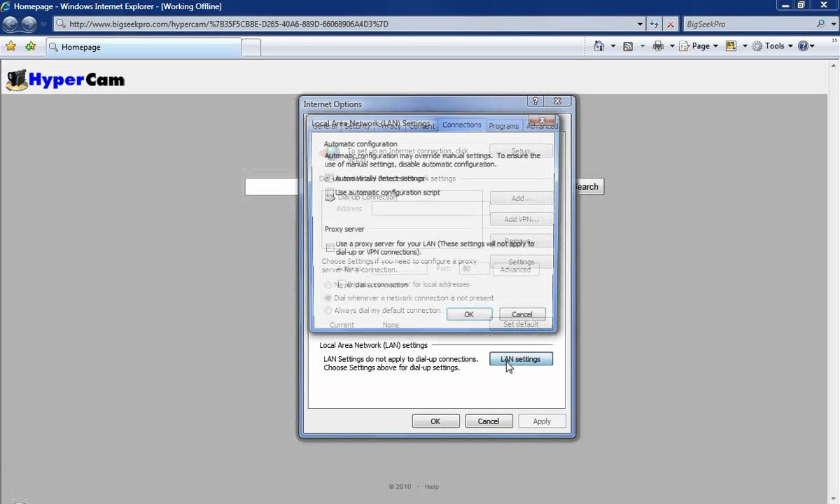Close the LAN Settings dialog
The width and height of the screenshot is (840, 504).
click(x=542, y=120)
